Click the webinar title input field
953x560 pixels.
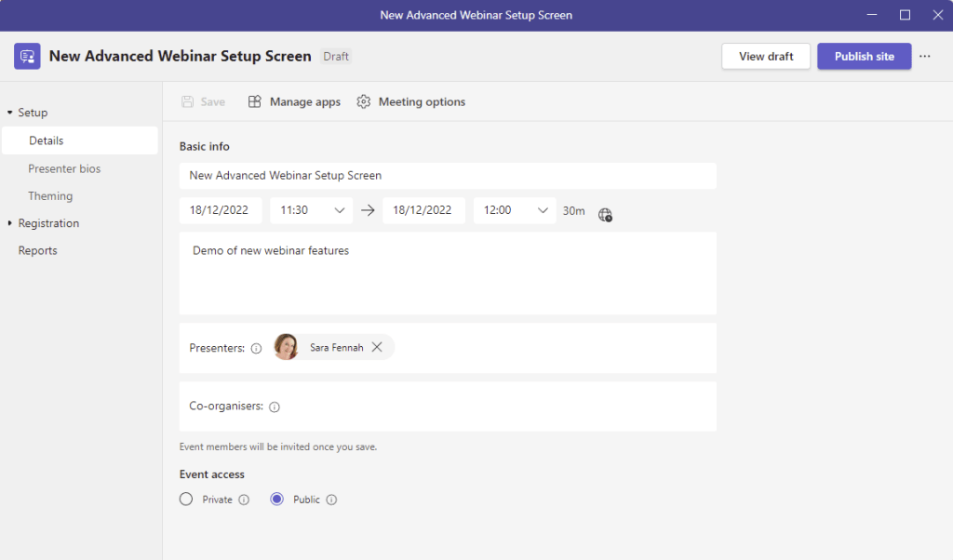click(448, 175)
